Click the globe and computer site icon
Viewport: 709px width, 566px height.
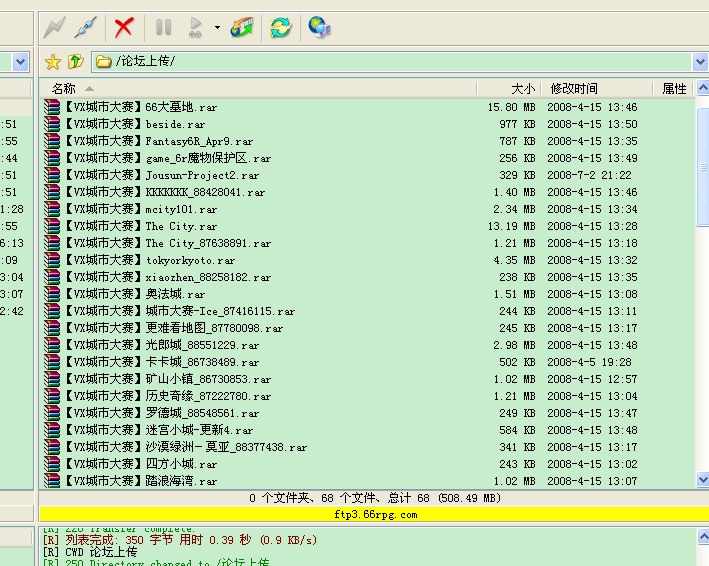[319, 27]
